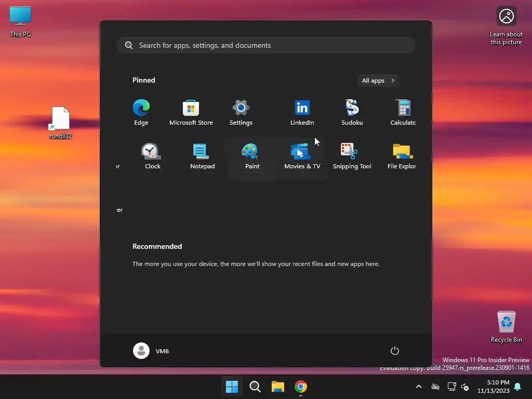Click the Pinned section heading
Image resolution: width=532 pixels, height=399 pixels.
click(143, 80)
